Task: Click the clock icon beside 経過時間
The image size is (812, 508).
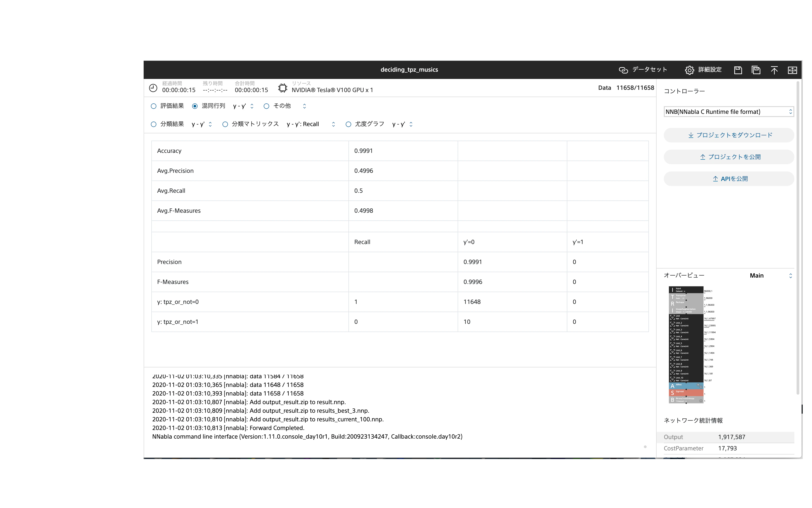Action: [153, 88]
